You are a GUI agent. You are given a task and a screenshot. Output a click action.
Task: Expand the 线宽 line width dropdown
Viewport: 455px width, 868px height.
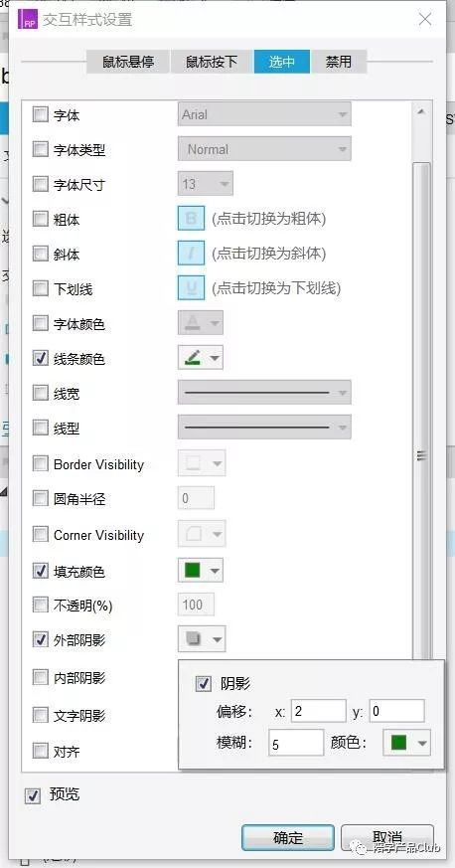coord(264,393)
